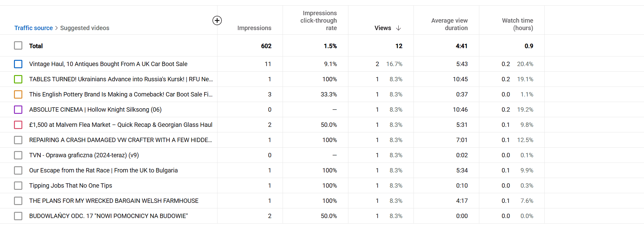
Task: Open Tipping Jobs That No One Tips
Action: (70, 186)
